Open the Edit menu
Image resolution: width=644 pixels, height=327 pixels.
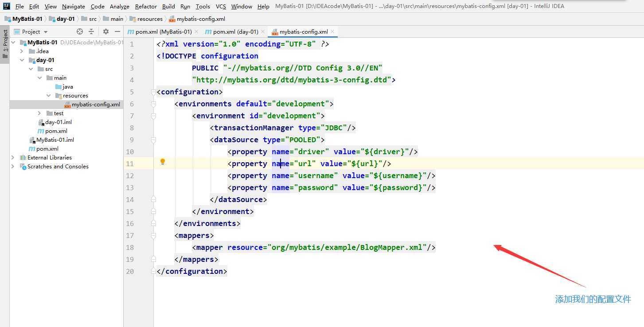(x=34, y=6)
